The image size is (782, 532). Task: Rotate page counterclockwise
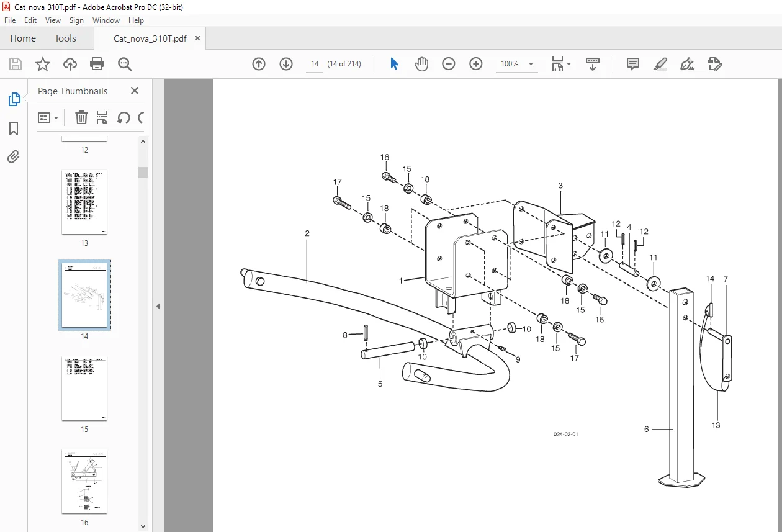[124, 117]
